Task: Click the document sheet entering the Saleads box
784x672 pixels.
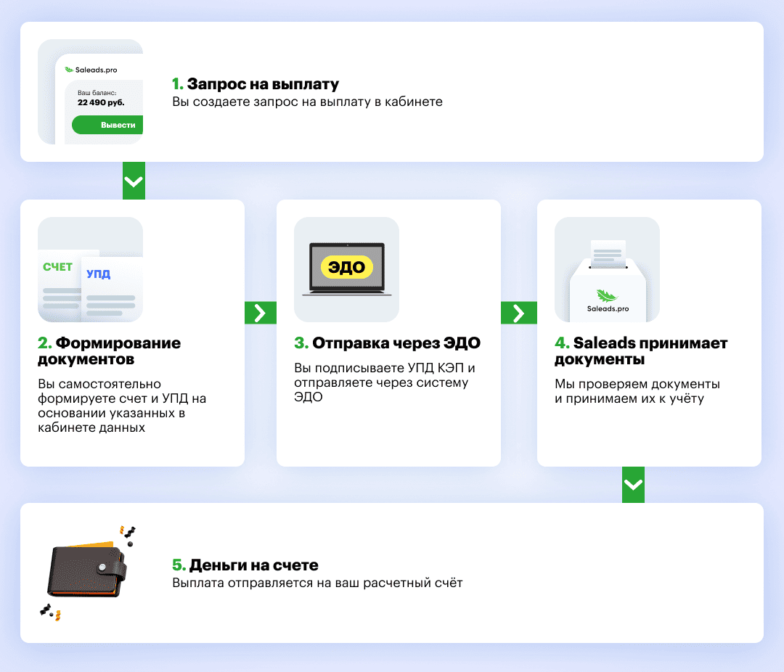Action: click(x=608, y=251)
